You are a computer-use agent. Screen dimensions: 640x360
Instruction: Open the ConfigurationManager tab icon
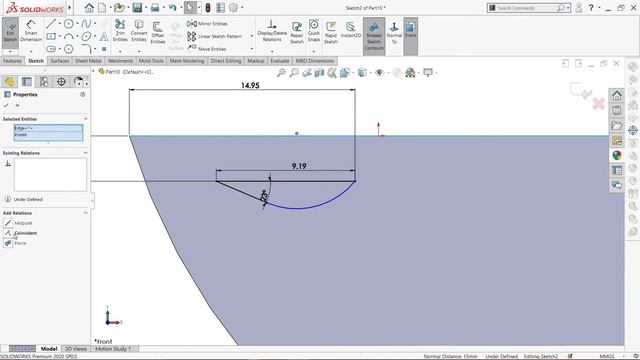pyautogui.click(x=44, y=82)
